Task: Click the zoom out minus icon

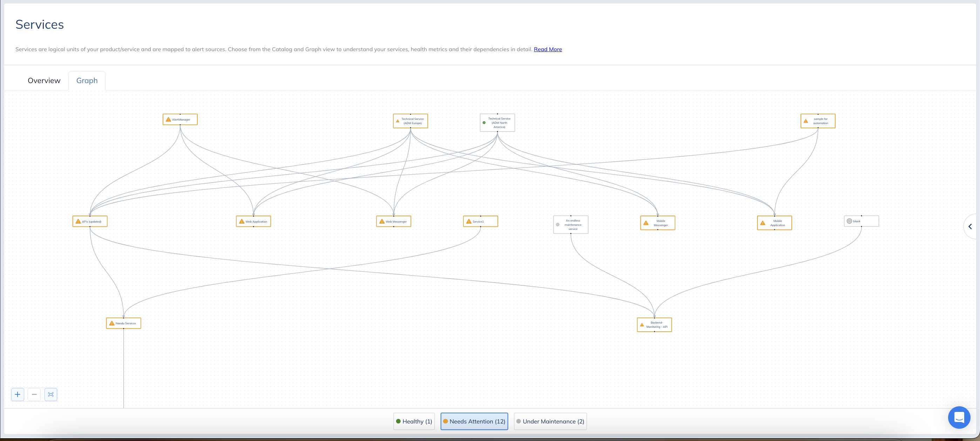Action: click(34, 394)
